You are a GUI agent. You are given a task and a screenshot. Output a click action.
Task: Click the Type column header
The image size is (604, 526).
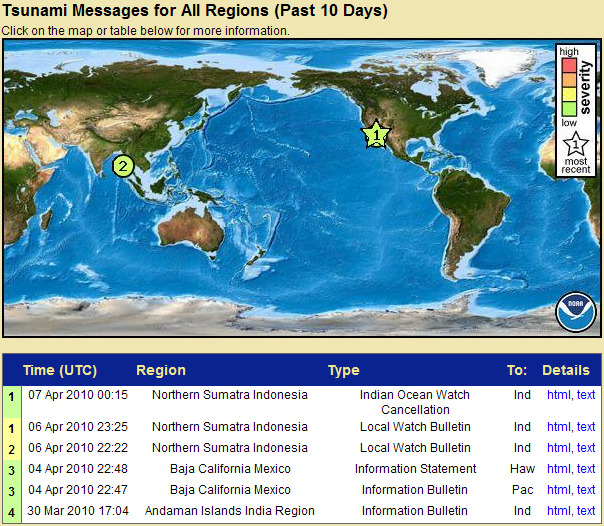(344, 370)
